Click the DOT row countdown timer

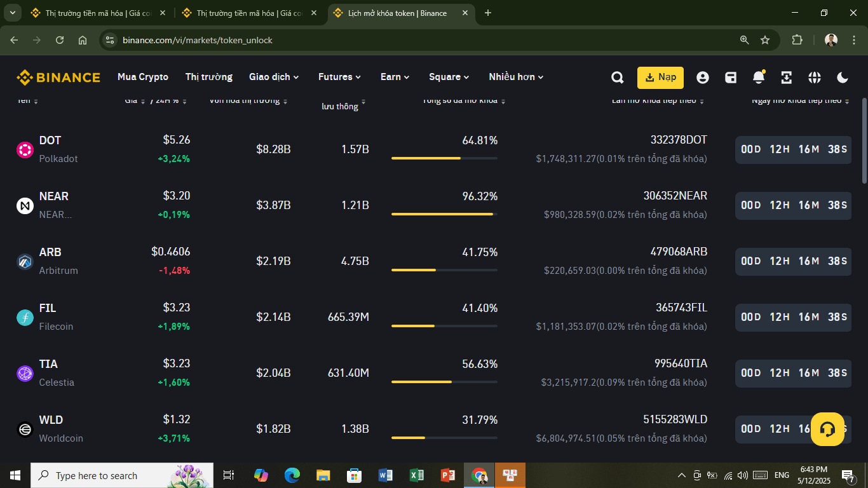793,150
